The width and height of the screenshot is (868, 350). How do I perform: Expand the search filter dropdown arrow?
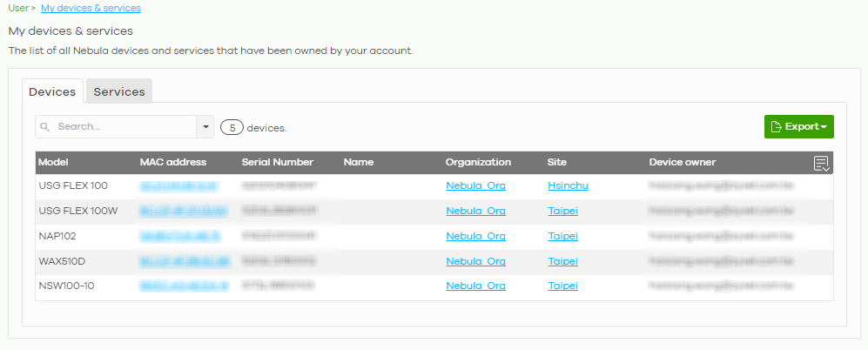(x=206, y=127)
